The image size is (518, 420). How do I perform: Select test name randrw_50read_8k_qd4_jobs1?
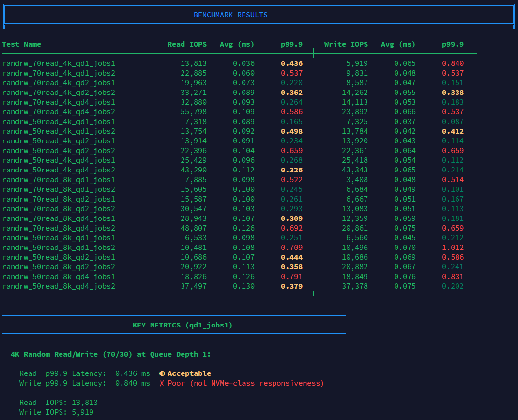[x=59, y=277]
